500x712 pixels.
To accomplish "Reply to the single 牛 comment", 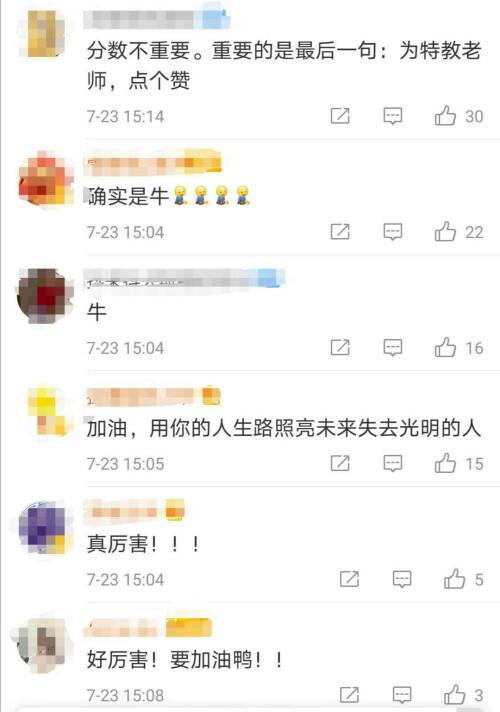I will click(392, 347).
